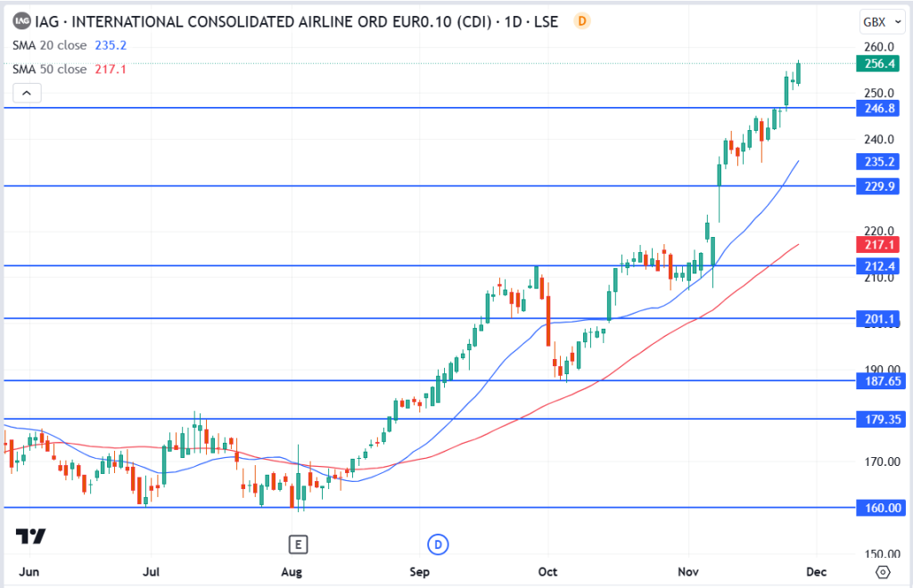The height and width of the screenshot is (588, 913).
Task: Select the SMA 50 close indicator legend
Action: pos(49,69)
